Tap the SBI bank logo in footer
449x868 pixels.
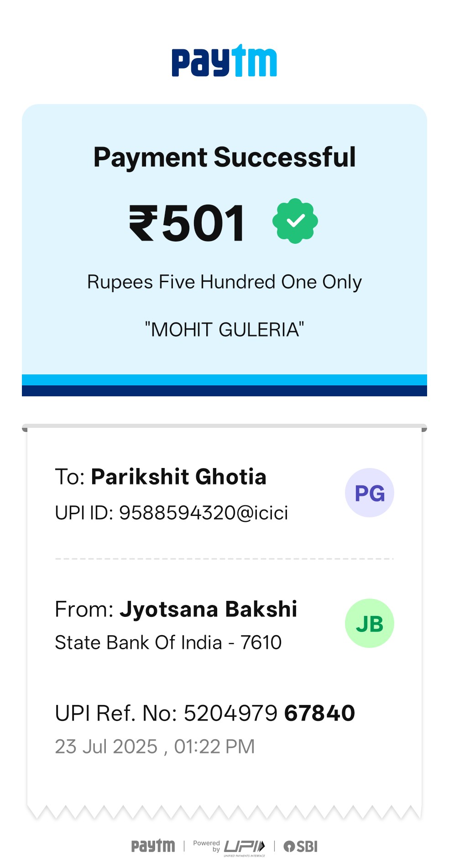[300, 847]
